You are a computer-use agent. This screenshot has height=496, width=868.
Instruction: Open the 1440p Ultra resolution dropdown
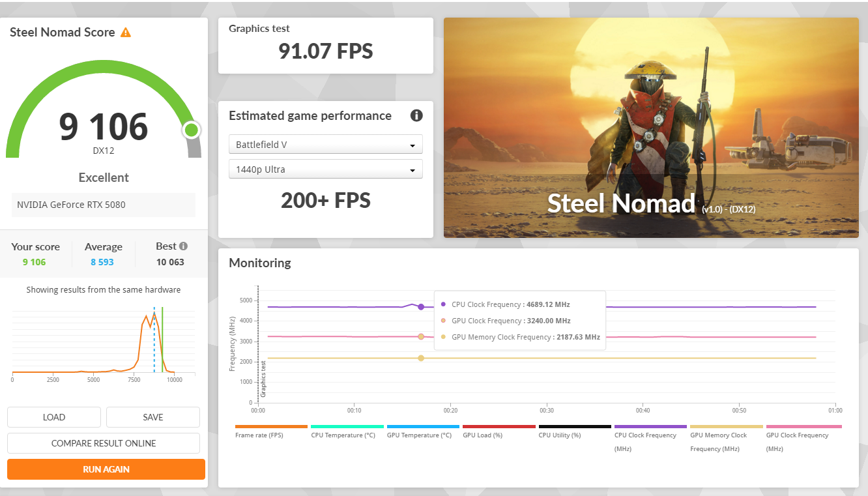click(x=325, y=169)
